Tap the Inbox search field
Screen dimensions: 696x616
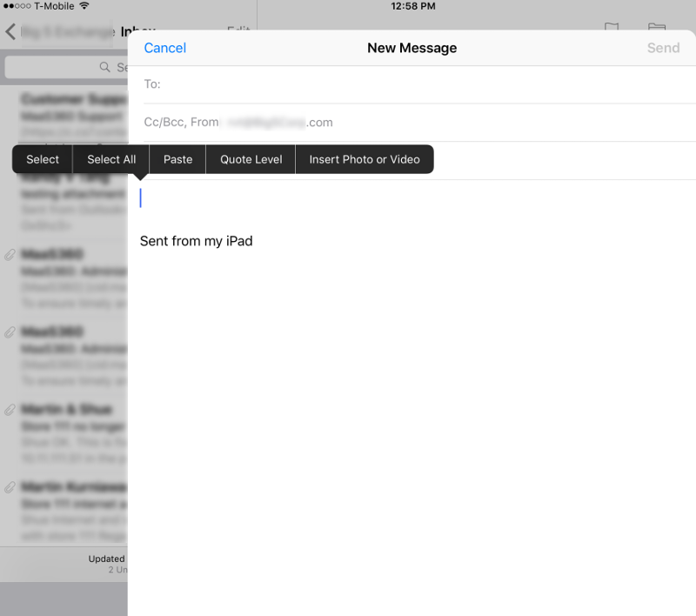point(66,68)
